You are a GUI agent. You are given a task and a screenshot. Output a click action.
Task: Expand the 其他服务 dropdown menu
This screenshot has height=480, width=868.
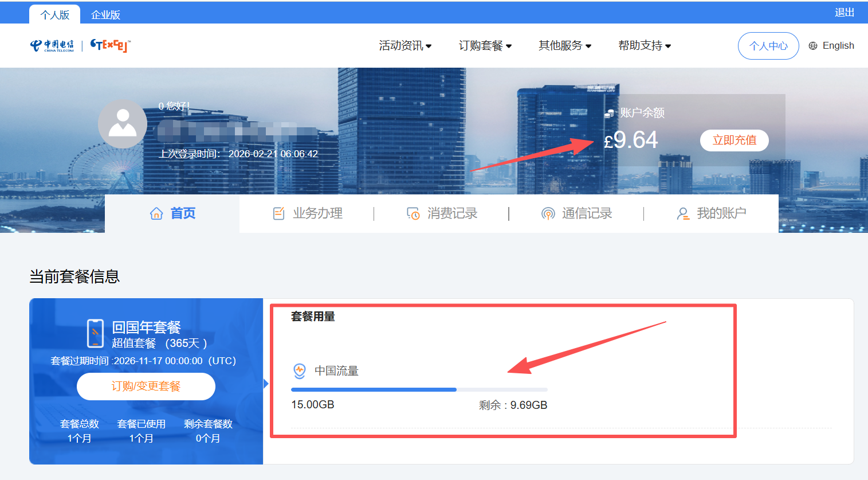coord(564,46)
